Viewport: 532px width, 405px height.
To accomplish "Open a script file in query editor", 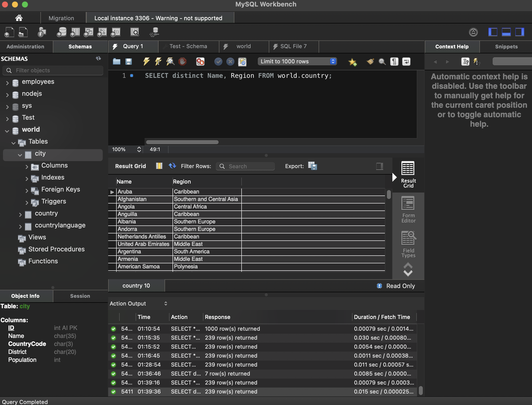I will 116,62.
